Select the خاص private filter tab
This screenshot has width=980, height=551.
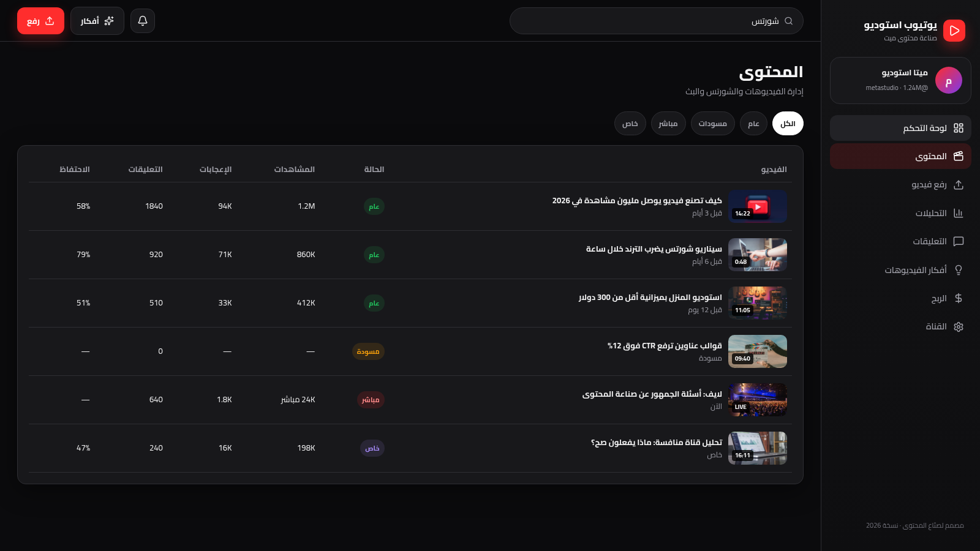(630, 124)
